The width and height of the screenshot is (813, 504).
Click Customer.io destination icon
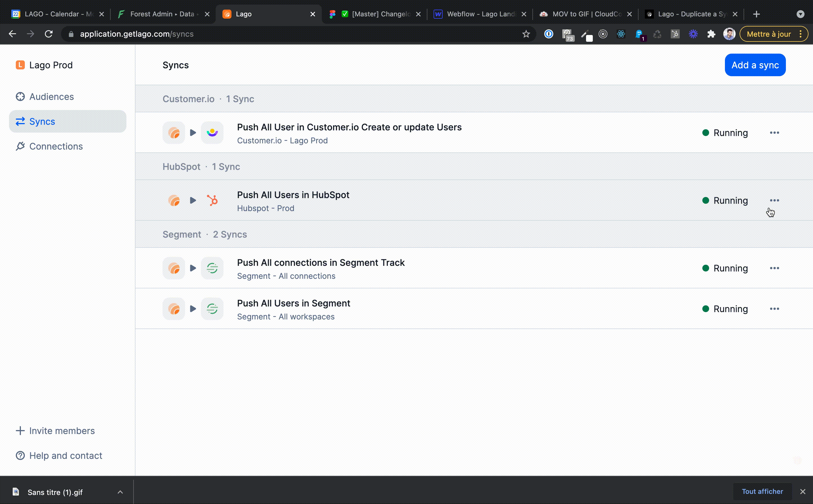212,133
